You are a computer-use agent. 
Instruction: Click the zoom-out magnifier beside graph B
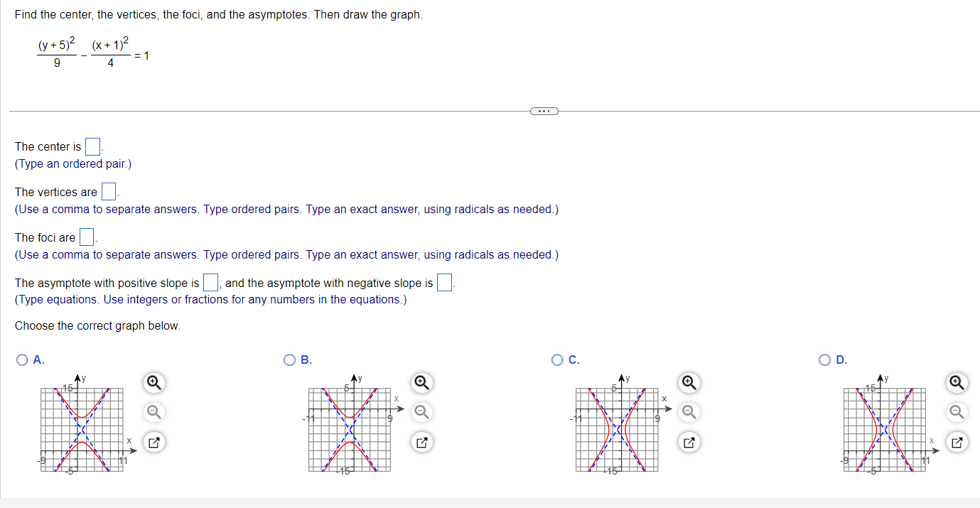click(x=421, y=411)
